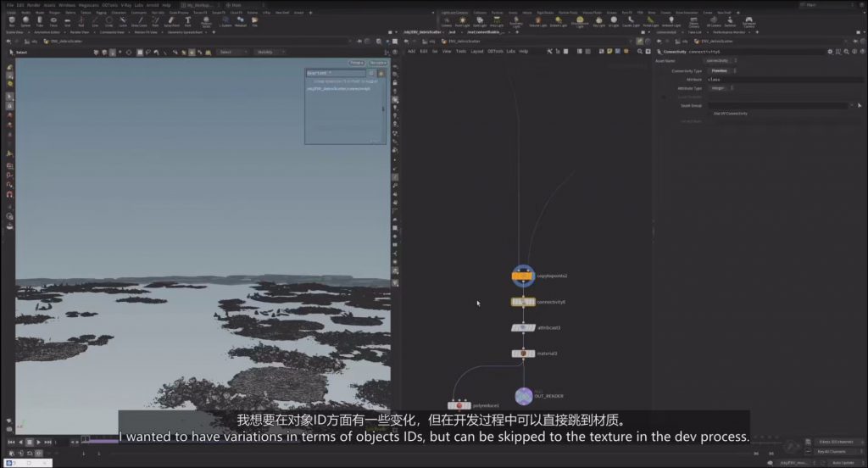Click the Auto Update button in status bar

pyautogui.click(x=843, y=462)
